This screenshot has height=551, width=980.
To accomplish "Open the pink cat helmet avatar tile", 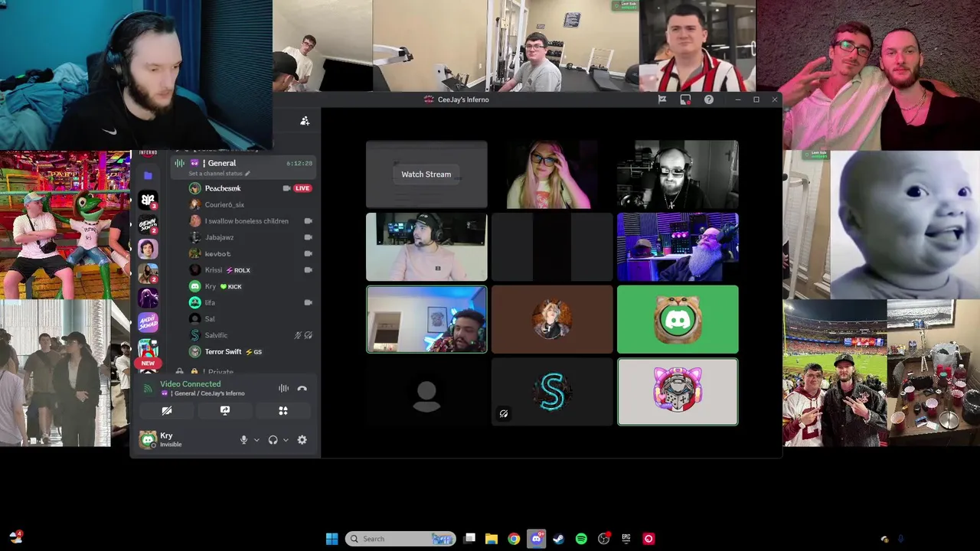I will (x=678, y=392).
